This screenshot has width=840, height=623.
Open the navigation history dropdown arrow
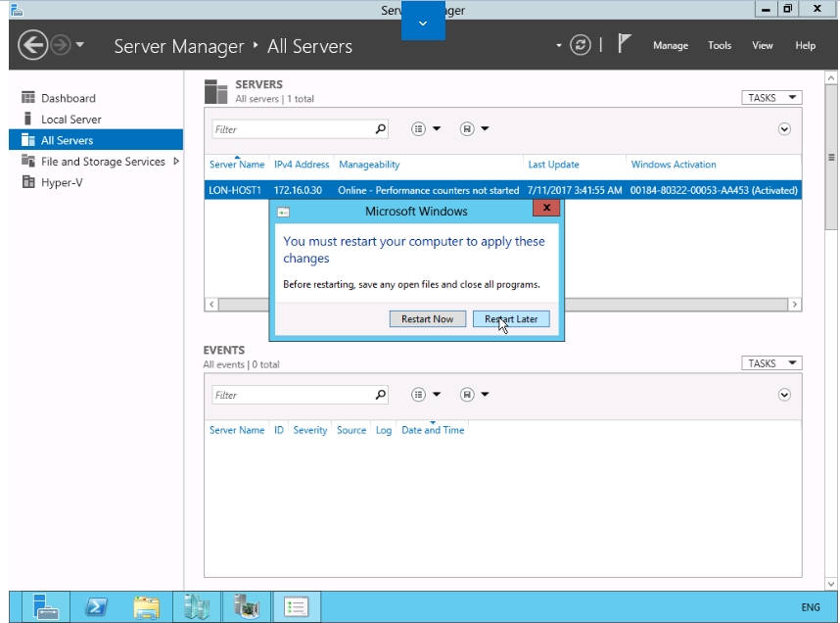(80, 44)
